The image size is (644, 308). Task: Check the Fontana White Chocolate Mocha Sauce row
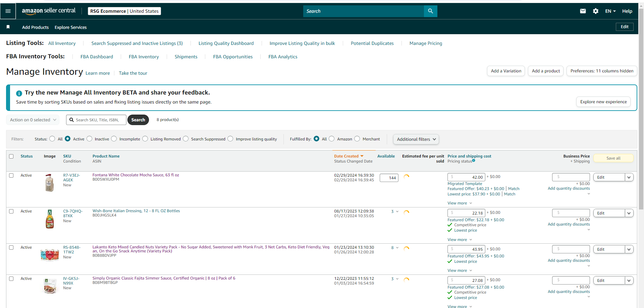(x=11, y=175)
